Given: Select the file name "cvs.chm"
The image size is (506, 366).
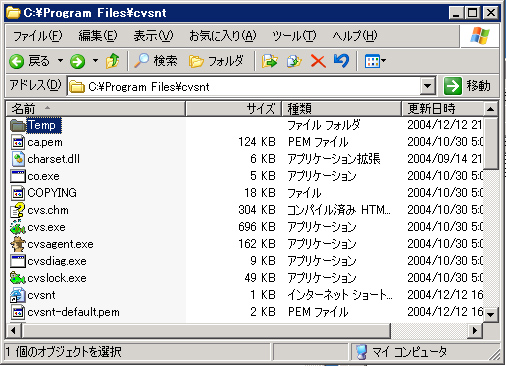Looking at the screenshot, I should pos(48,210).
